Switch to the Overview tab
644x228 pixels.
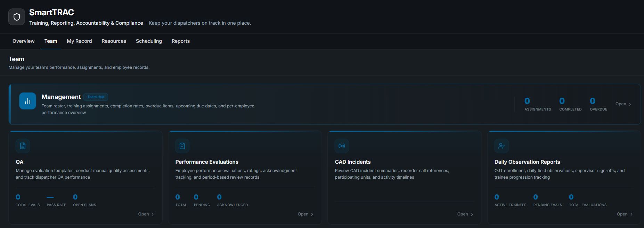[24, 41]
